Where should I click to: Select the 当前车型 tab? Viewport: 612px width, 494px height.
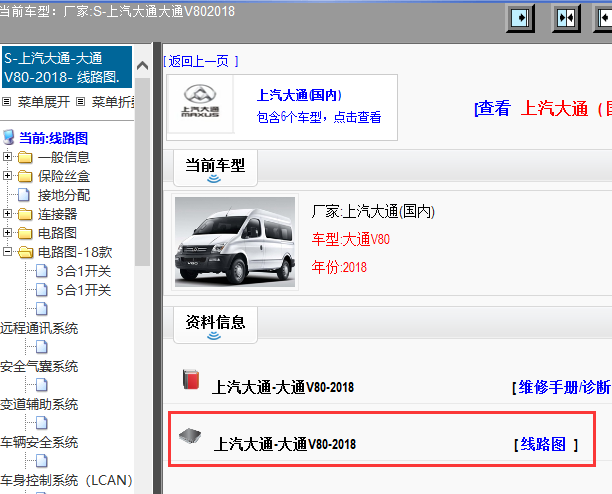(215, 168)
